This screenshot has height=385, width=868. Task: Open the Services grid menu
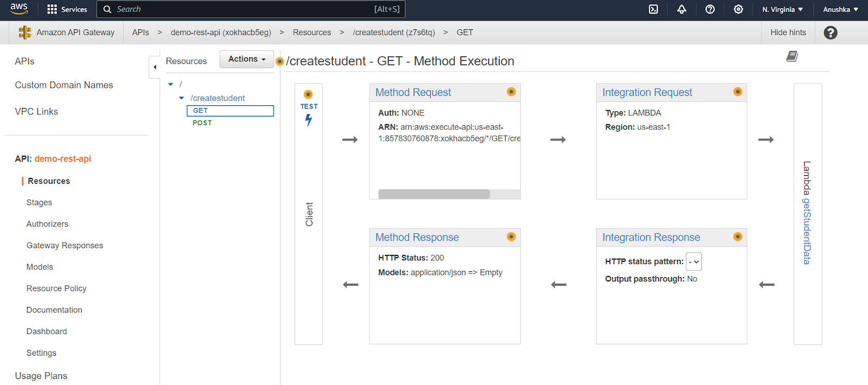(x=67, y=9)
